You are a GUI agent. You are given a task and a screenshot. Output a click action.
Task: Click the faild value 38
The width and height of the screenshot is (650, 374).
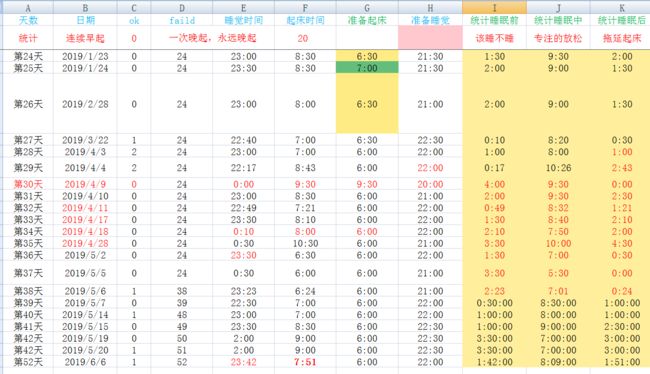tap(182, 291)
